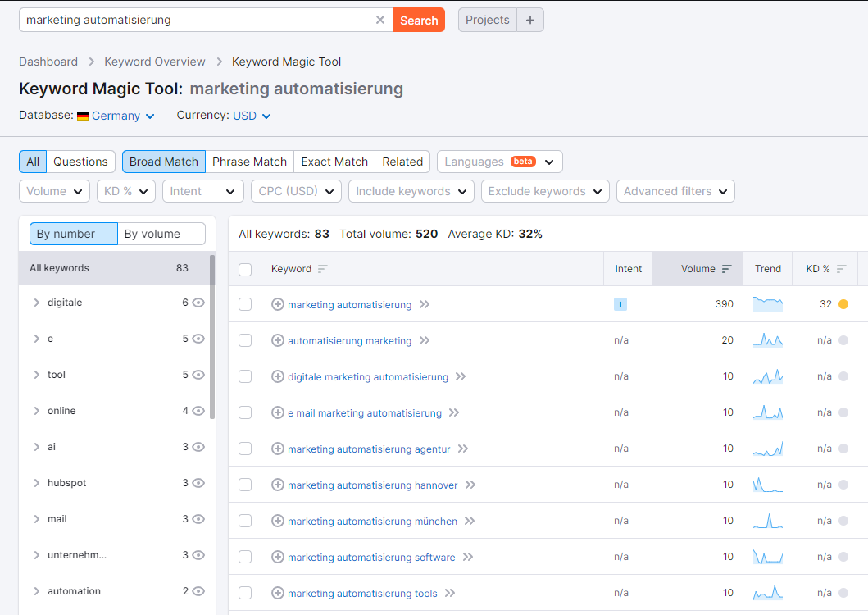Click the orange Search button
This screenshot has width=868, height=615.
click(419, 20)
